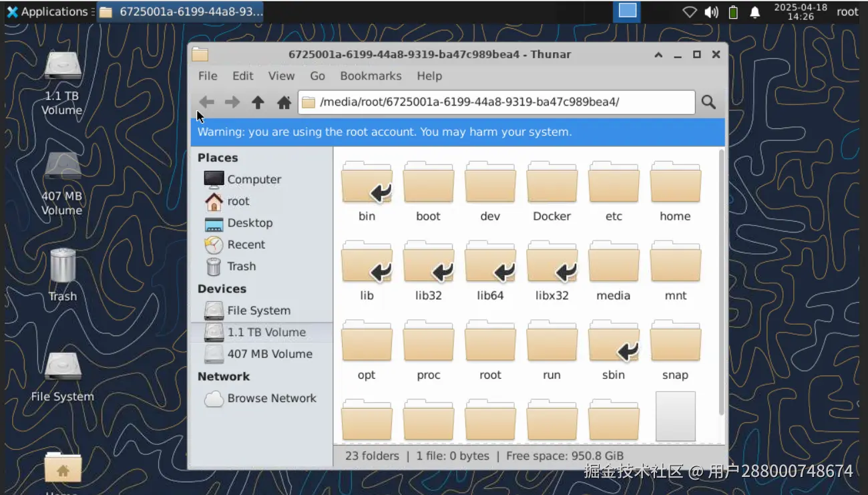Select the mnt folder
The height and width of the screenshot is (495, 868).
[675, 271]
